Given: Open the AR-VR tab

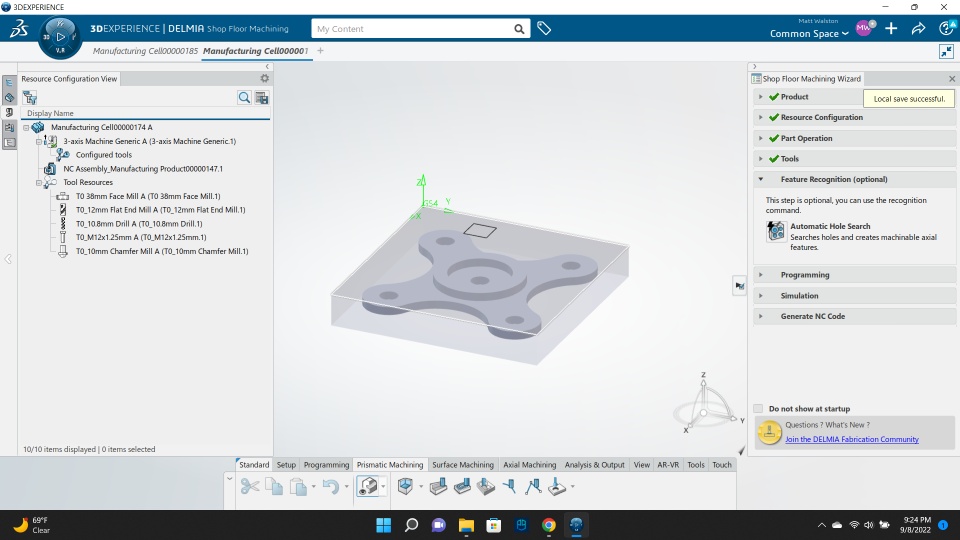Looking at the screenshot, I should (x=668, y=465).
